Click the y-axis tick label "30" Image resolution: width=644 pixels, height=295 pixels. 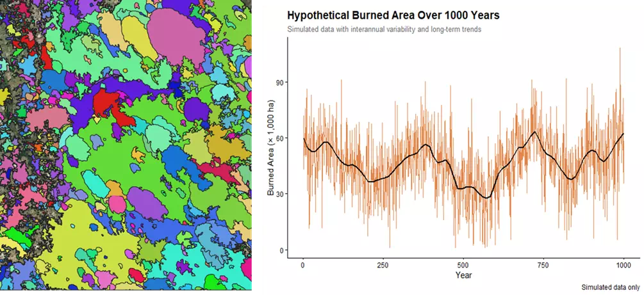[x=280, y=194]
